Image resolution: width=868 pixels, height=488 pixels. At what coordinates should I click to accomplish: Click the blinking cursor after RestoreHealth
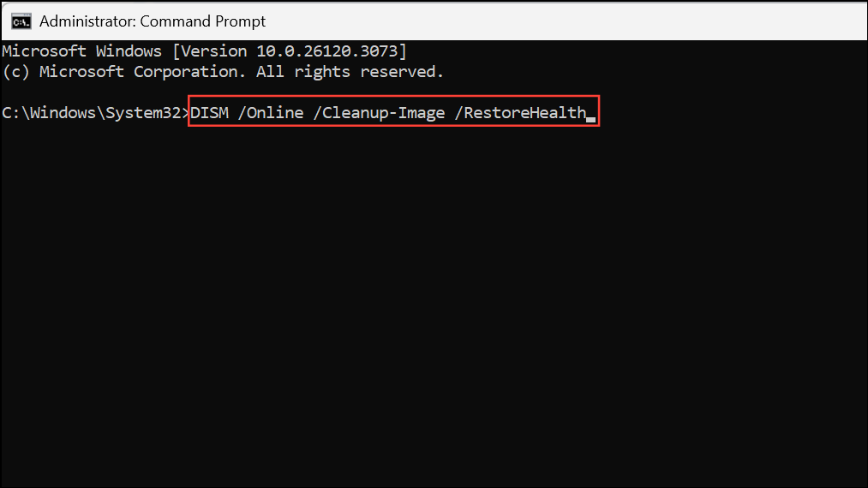pyautogui.click(x=590, y=120)
